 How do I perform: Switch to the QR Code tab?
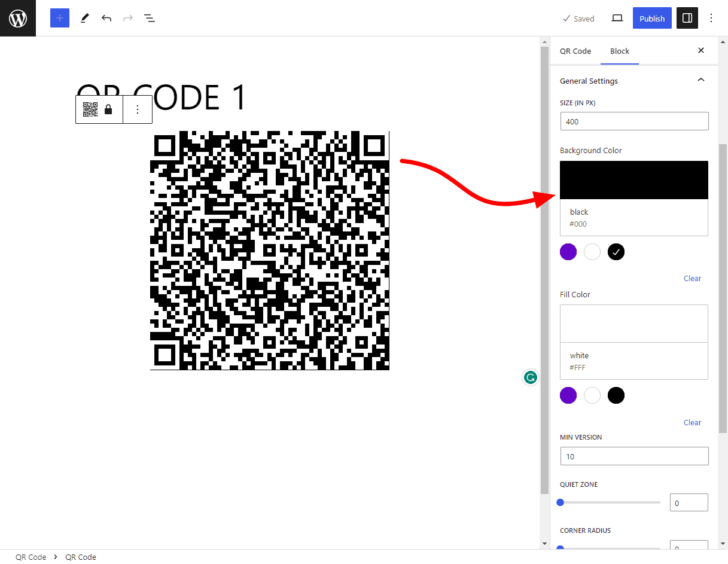[x=575, y=51]
